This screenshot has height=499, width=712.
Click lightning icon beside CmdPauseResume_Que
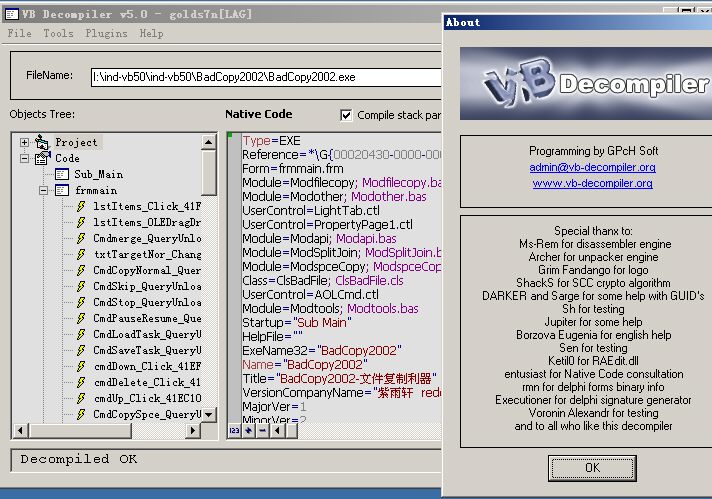click(81, 318)
